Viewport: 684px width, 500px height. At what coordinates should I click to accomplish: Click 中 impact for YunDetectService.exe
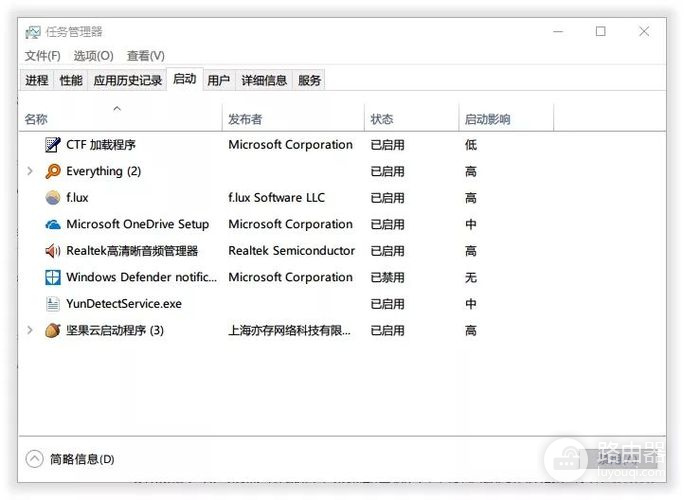point(471,304)
